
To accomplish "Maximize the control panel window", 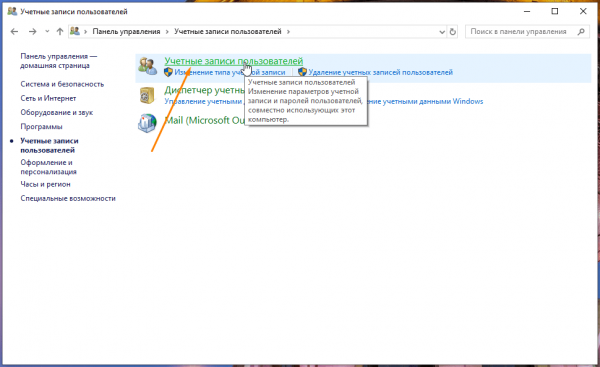I will click(555, 11).
